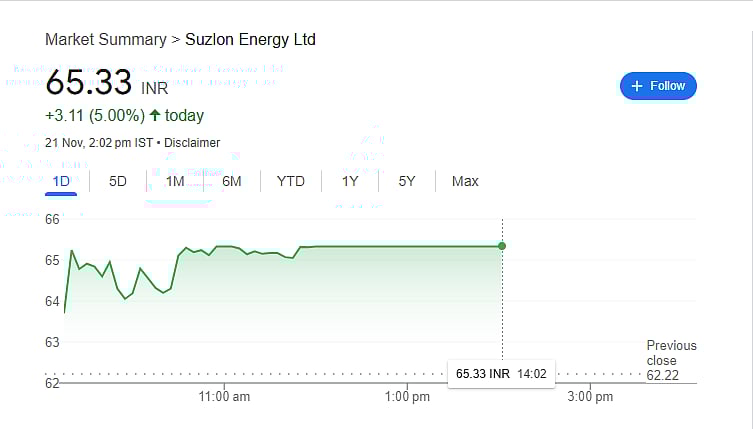Viewport: 753px width, 429px height.
Task: Click the Market Summary breadcrumb
Action: pos(105,40)
